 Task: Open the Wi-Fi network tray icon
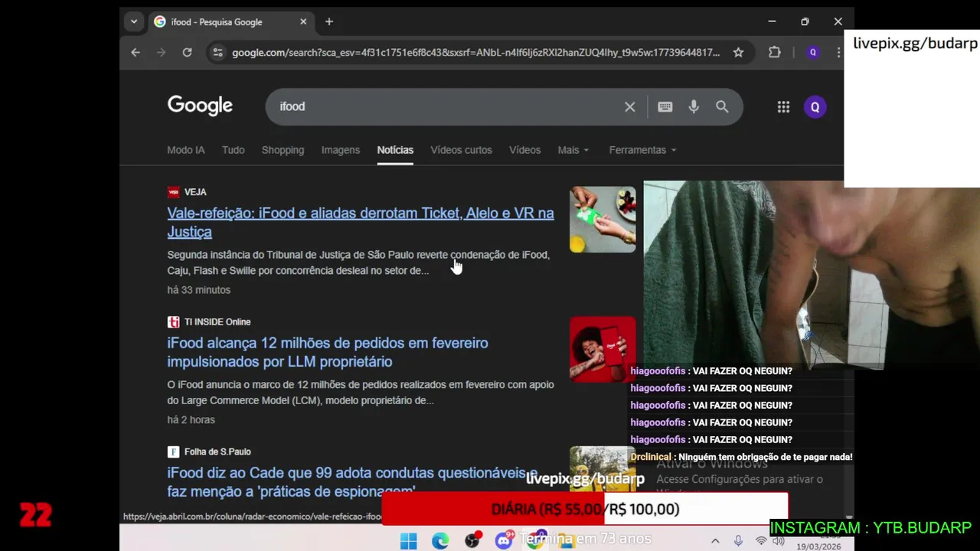(x=761, y=541)
